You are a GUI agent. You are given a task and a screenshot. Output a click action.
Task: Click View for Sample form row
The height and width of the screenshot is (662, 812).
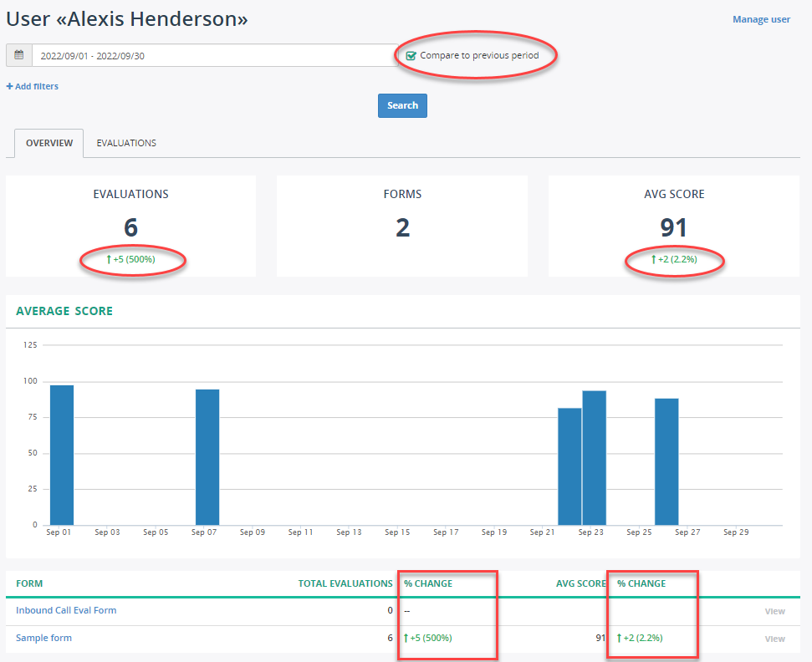click(x=774, y=639)
